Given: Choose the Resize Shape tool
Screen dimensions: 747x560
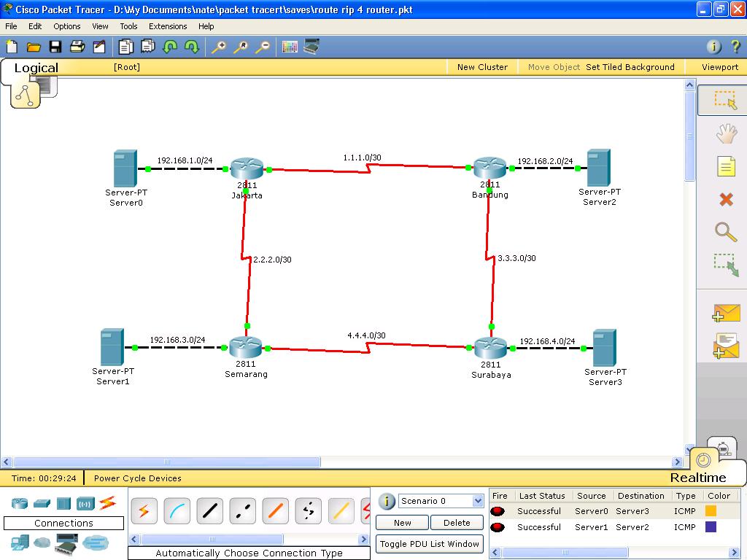Looking at the screenshot, I should pos(726,265).
